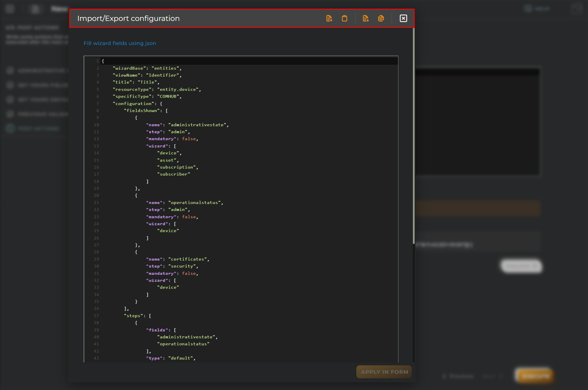
Task: Click the "resourceType": "entity.device" line
Action: coord(157,89)
